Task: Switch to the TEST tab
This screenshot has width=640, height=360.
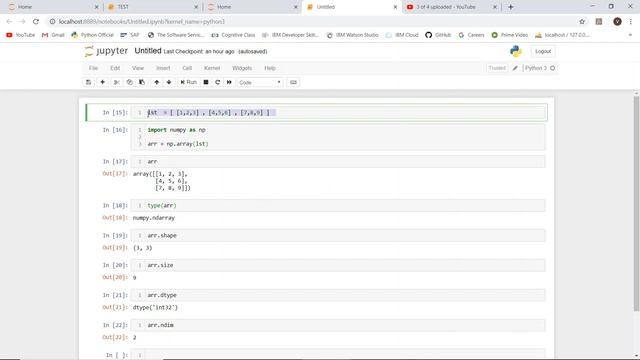Action: pos(153,7)
